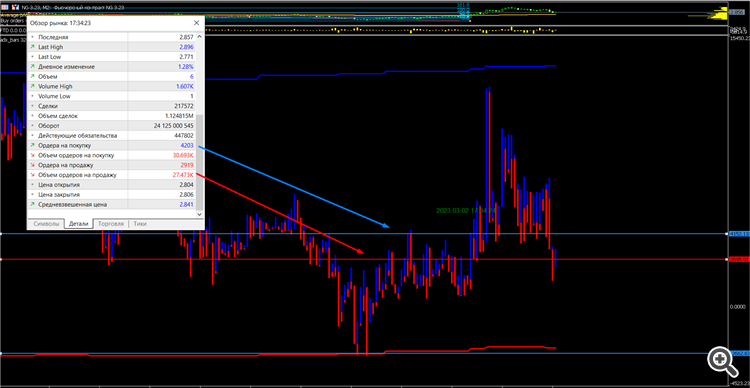This screenshot has height=388, width=750.
Task: Select the Средневзвешенная цена row
Action: [112, 204]
